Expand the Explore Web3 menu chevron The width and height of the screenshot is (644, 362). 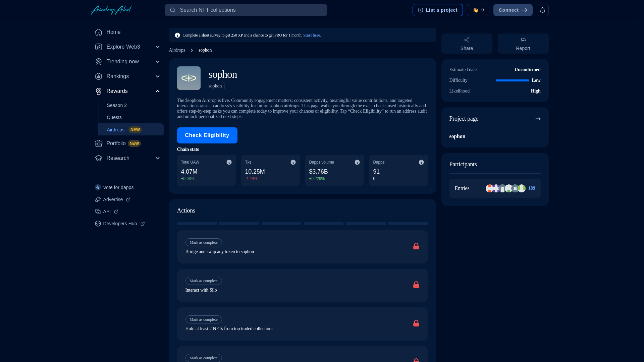[x=157, y=47]
